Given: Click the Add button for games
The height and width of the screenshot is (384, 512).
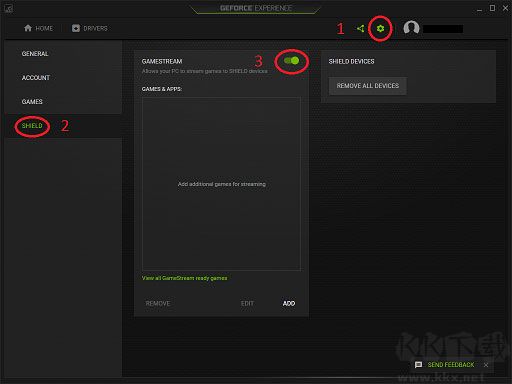Looking at the screenshot, I should point(289,303).
